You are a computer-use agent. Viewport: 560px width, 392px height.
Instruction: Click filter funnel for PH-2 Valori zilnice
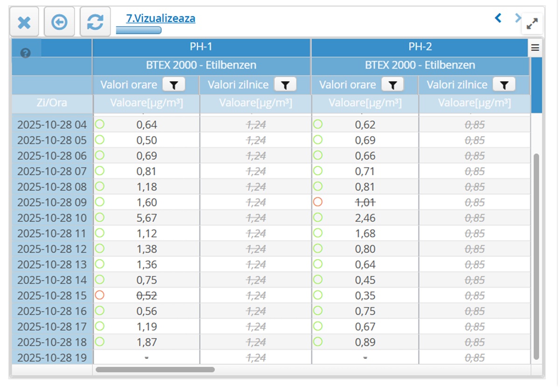504,85
